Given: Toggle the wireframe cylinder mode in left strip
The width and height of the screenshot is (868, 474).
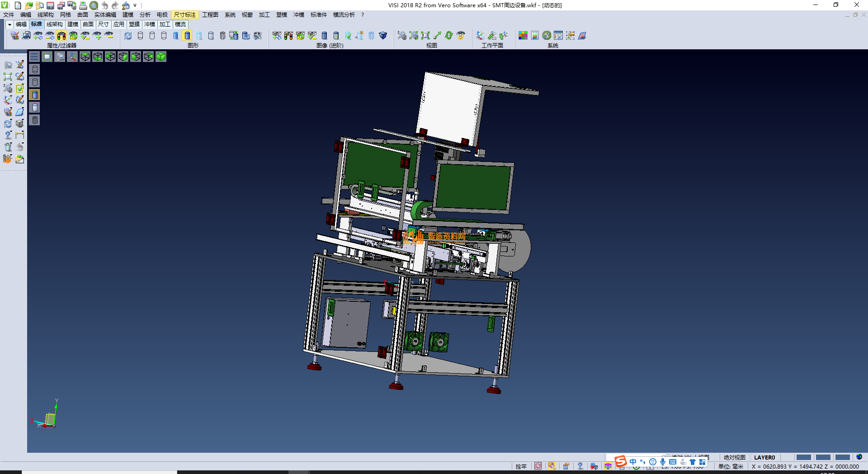Looking at the screenshot, I should [x=35, y=69].
